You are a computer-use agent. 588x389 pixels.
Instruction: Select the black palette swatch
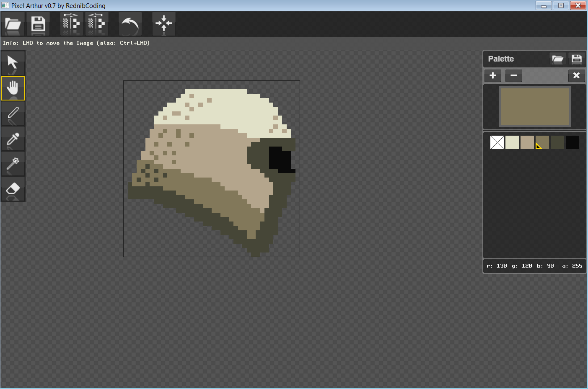pos(572,142)
